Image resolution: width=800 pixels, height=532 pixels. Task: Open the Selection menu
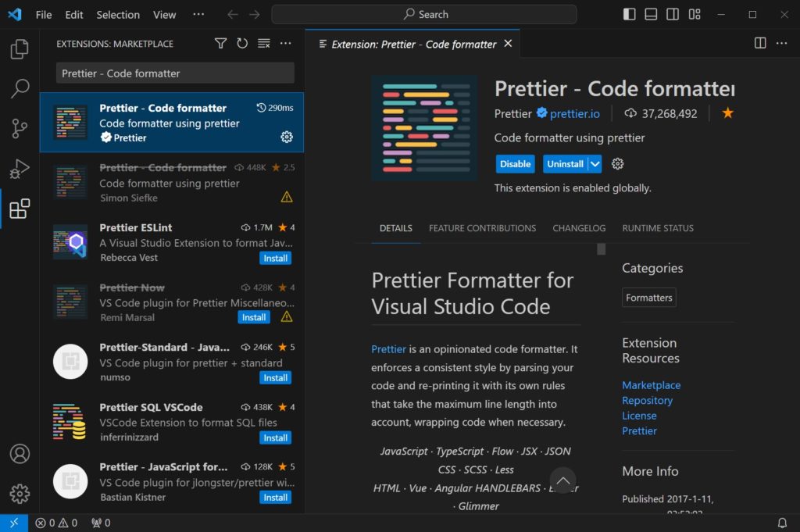[118, 14]
